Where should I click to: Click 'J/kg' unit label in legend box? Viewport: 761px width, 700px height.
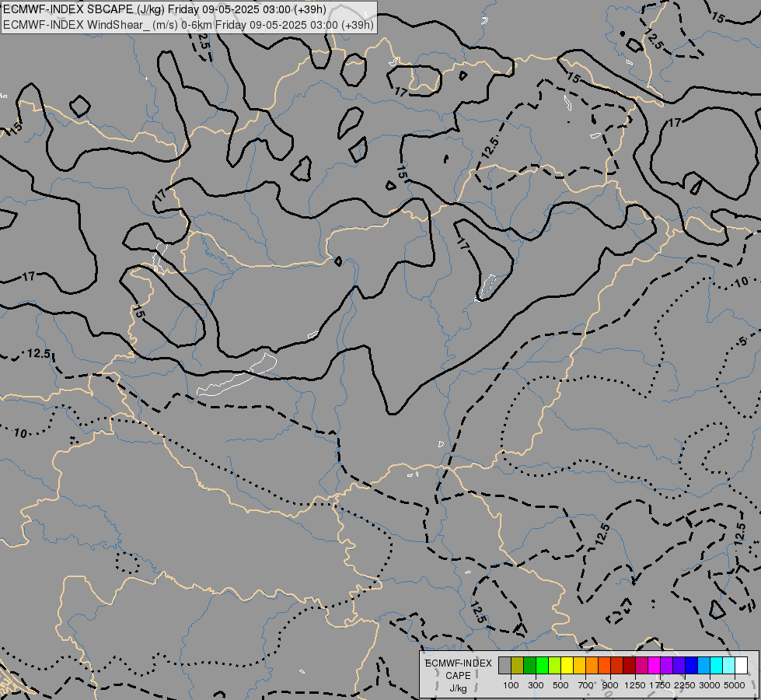point(458,688)
